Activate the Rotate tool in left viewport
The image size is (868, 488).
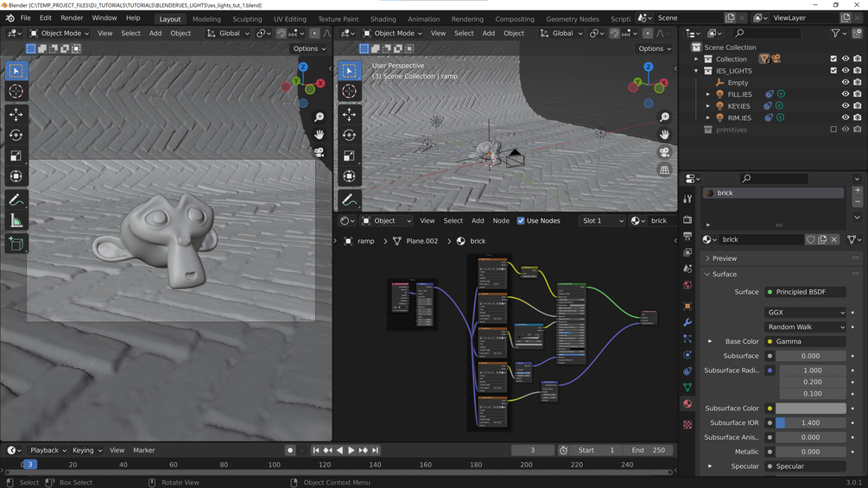[x=16, y=135]
